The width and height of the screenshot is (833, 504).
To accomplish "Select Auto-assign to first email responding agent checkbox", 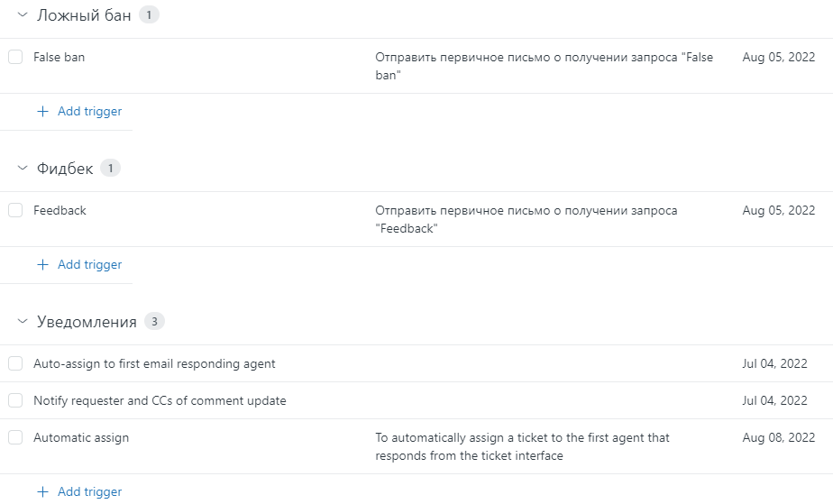I will pos(15,364).
